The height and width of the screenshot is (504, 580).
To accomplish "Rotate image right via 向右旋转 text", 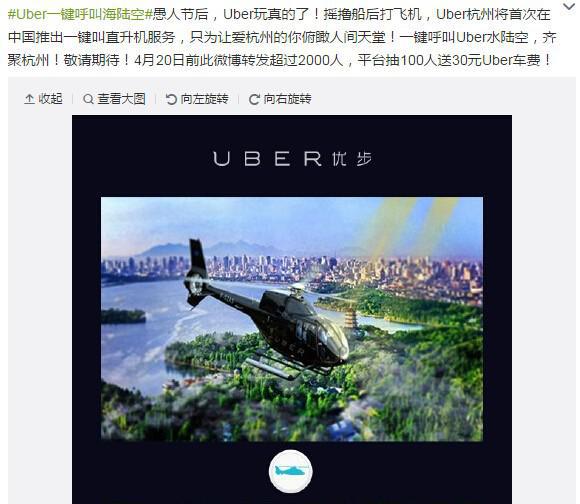I will click(287, 99).
